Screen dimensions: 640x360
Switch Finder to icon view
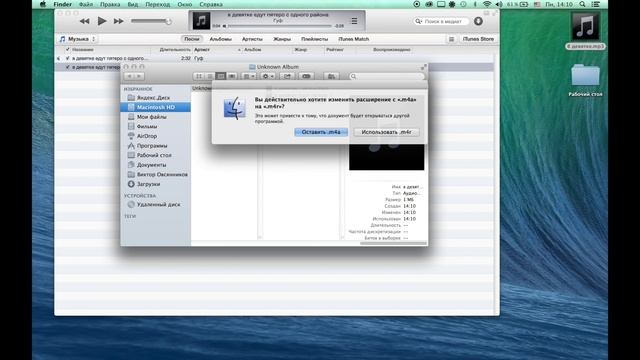(x=199, y=76)
